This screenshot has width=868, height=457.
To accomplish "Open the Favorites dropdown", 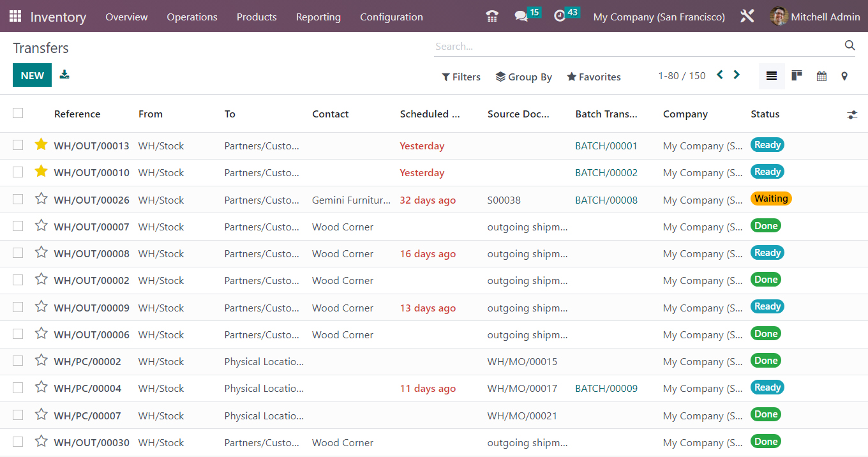I will [x=593, y=77].
